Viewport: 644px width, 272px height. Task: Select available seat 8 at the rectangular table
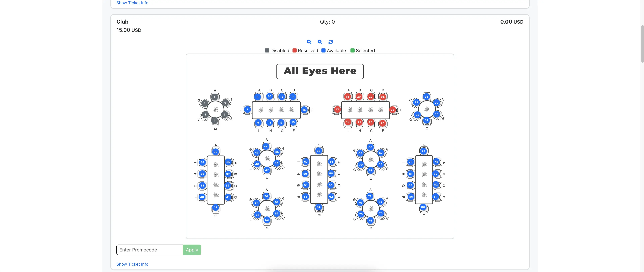pos(258,97)
